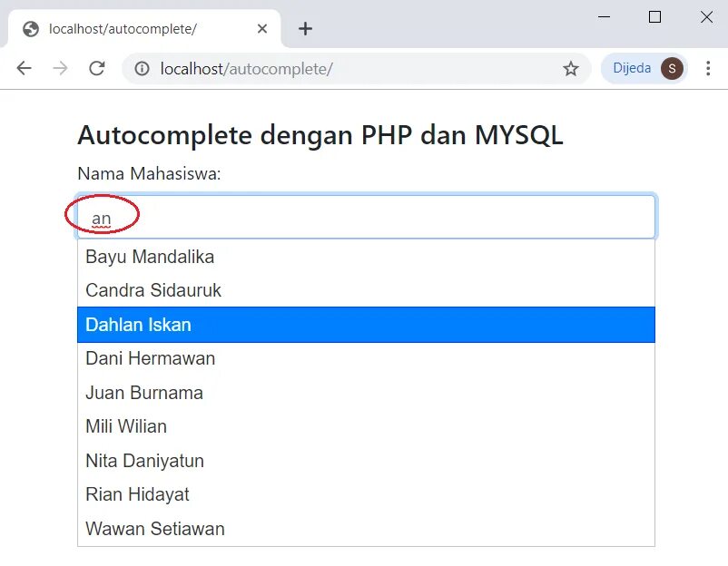Close the browser window

pyautogui.click(x=706, y=17)
